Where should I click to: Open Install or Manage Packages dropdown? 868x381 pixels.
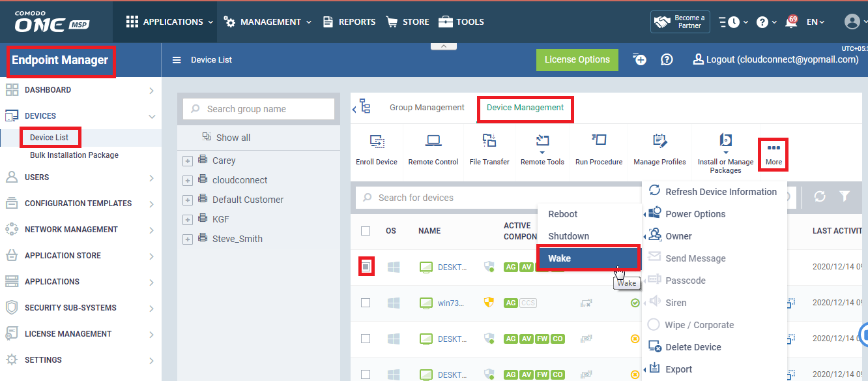click(x=725, y=153)
